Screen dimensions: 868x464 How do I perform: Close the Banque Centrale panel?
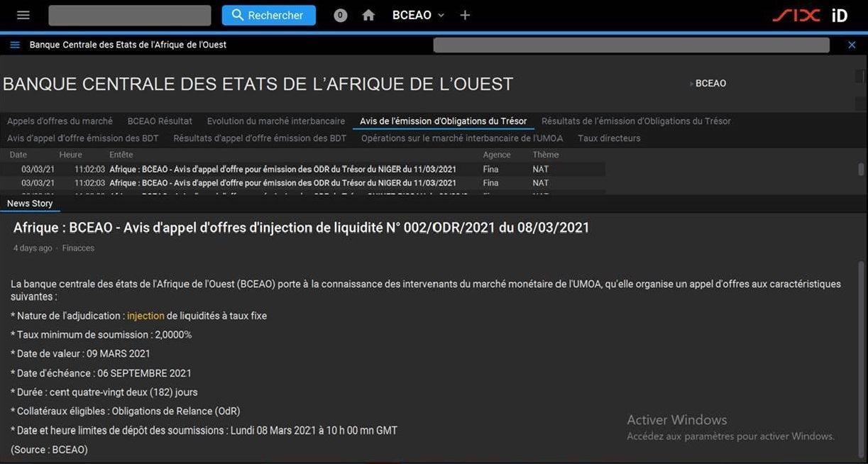(852, 45)
